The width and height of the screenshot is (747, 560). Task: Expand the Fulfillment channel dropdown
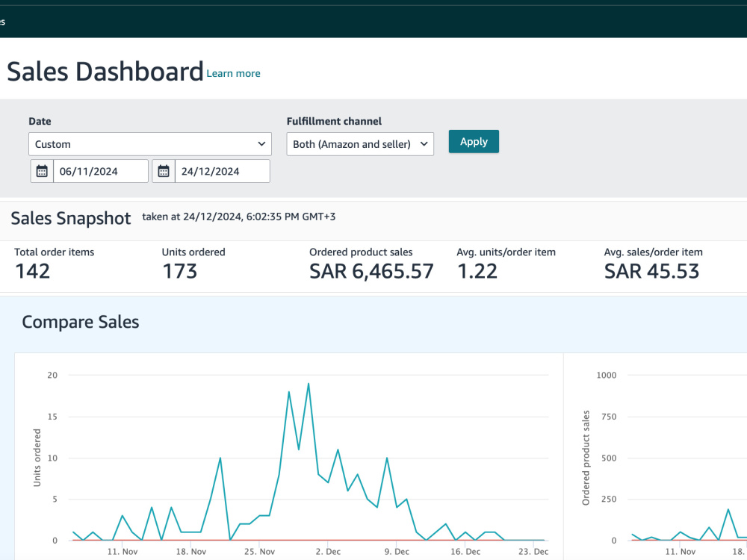[x=360, y=144]
